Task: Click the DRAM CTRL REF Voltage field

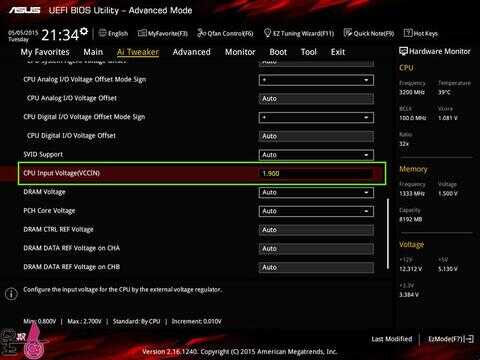Action: point(316,230)
